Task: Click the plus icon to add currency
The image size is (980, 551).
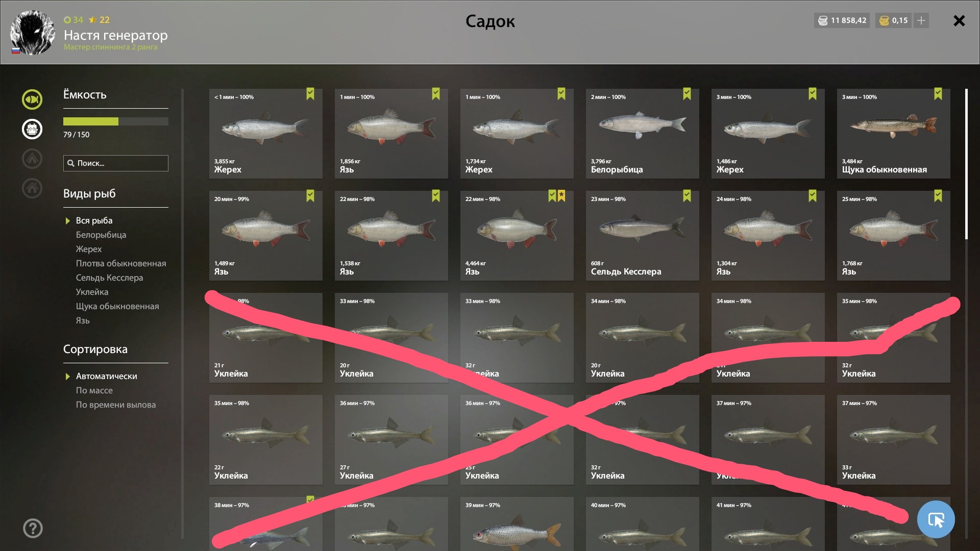Action: [x=921, y=20]
